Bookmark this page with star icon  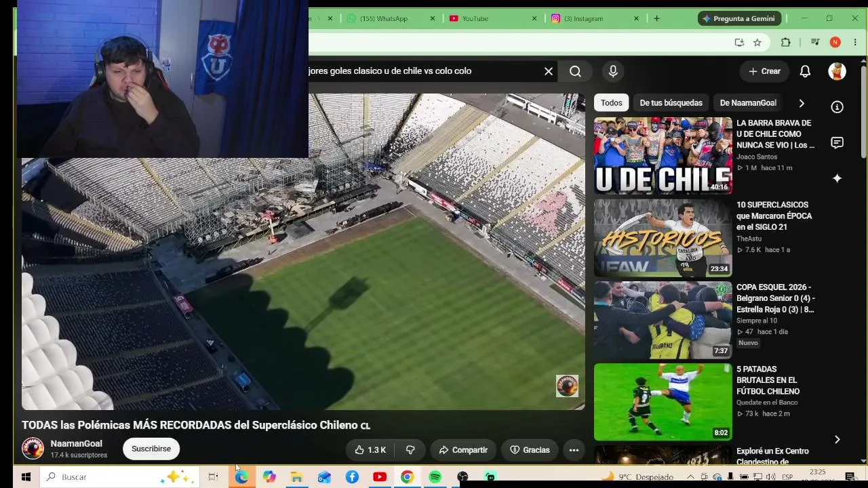tap(757, 42)
